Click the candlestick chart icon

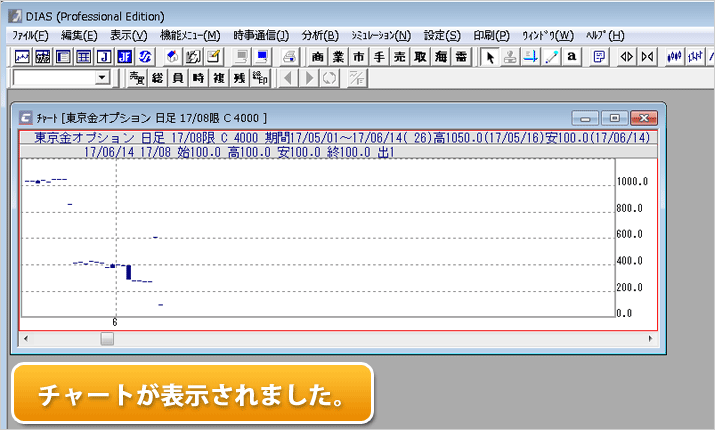pos(674,57)
